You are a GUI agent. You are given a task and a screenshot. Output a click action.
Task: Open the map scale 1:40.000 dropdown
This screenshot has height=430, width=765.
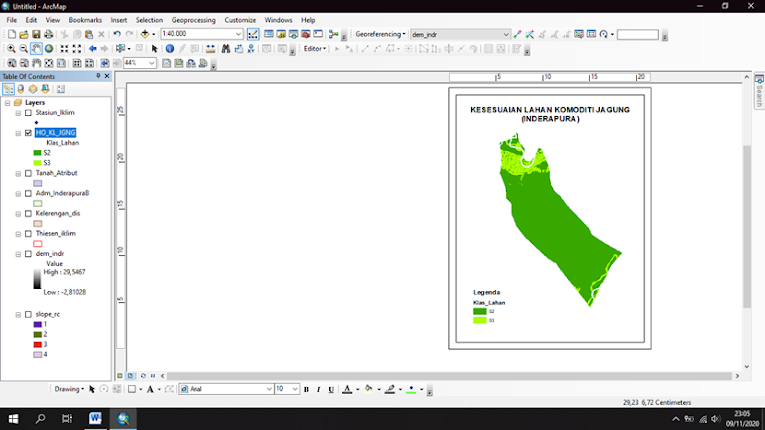click(238, 34)
